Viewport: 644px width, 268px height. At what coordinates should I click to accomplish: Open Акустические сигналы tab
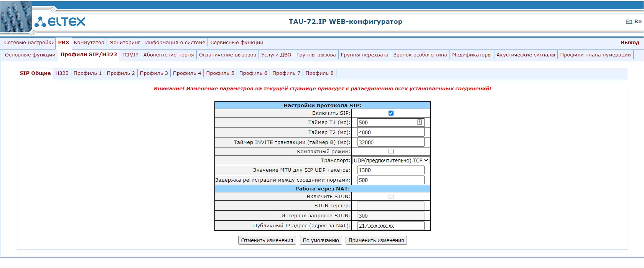(526, 55)
